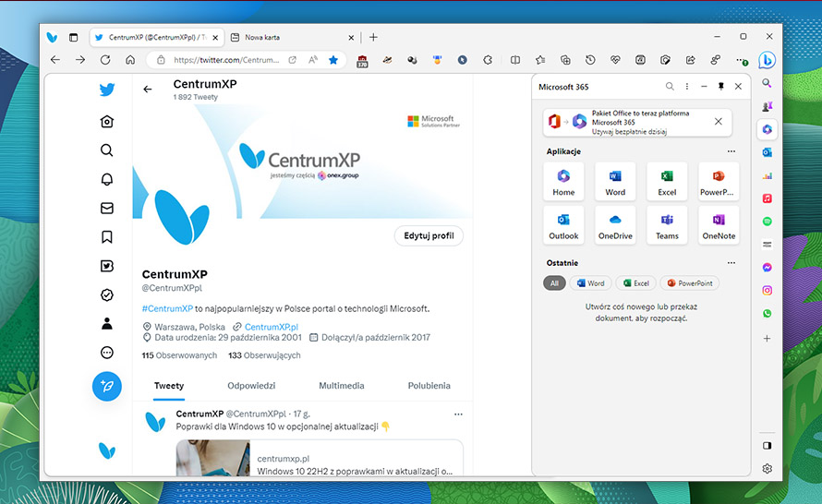View the 115 Obserwowanych list
Screen dimensions: 822x504
coord(179,355)
